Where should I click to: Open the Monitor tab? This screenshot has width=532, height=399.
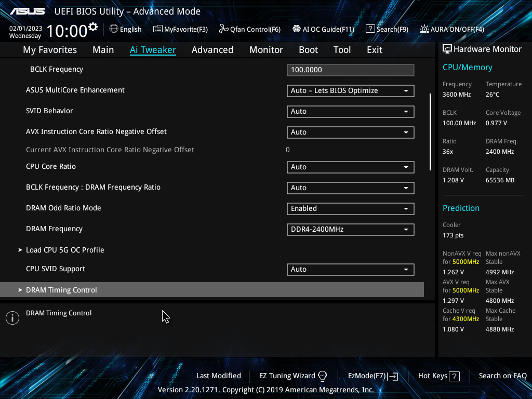(x=267, y=49)
